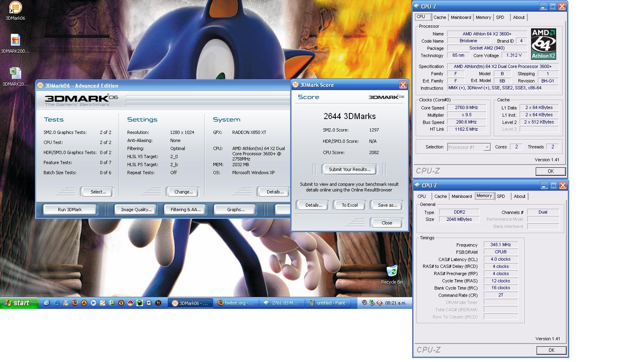644x362 pixels.
Task: Switch to the 2761.03 MHz taskbar item
Action: [x=281, y=303]
